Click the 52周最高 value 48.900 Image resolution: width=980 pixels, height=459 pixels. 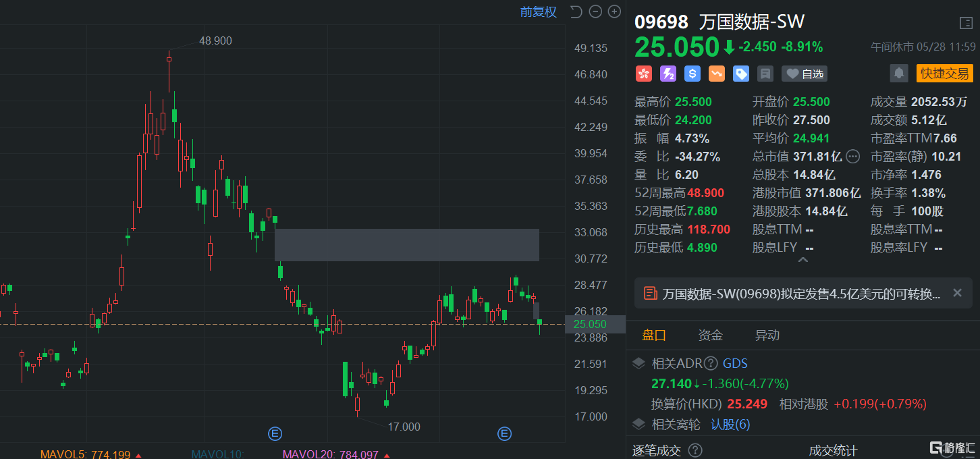(705, 193)
